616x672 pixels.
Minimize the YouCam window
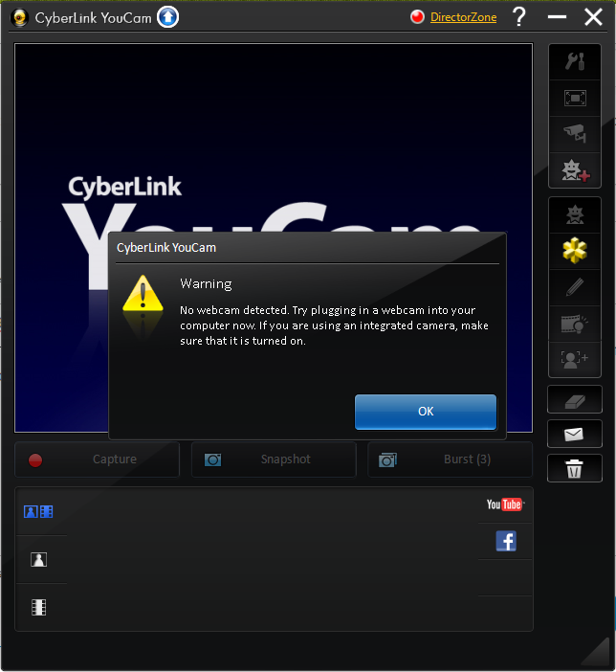[557, 17]
